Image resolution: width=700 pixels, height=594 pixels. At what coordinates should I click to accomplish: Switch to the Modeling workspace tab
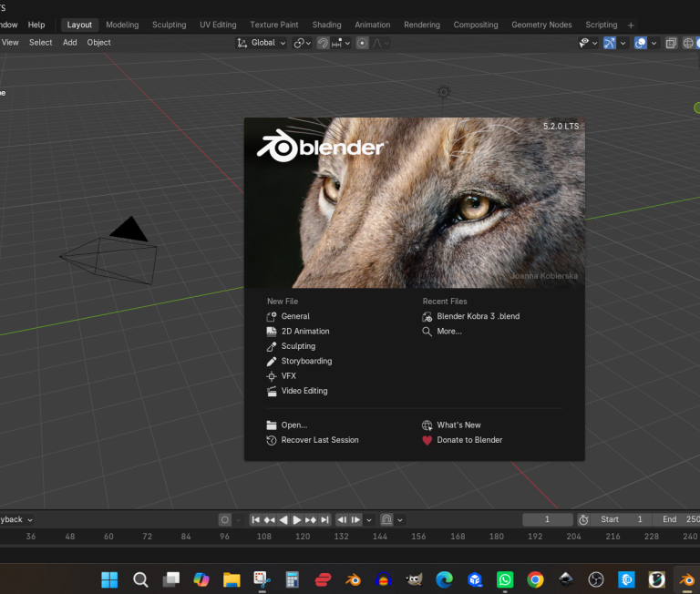(122, 25)
